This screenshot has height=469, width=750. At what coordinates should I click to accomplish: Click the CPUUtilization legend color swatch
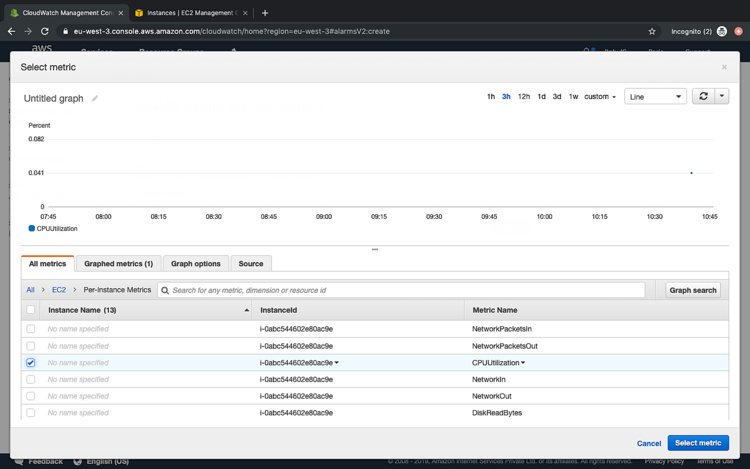[x=32, y=229]
